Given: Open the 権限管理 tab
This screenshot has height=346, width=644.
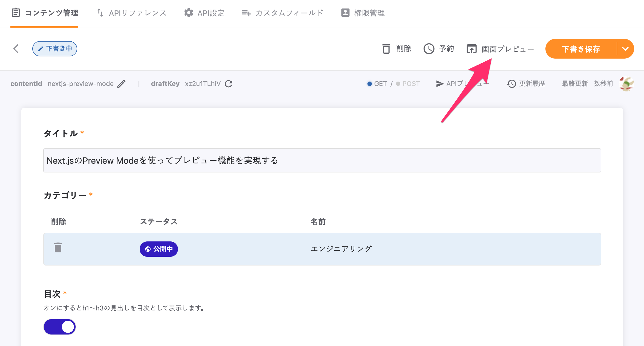Looking at the screenshot, I should click(363, 13).
